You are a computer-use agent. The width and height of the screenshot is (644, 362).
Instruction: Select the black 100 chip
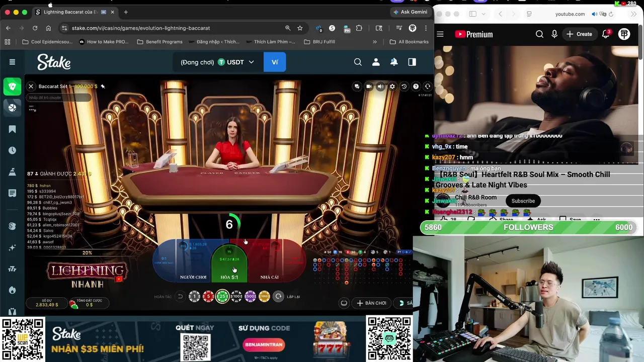pyautogui.click(x=236, y=297)
